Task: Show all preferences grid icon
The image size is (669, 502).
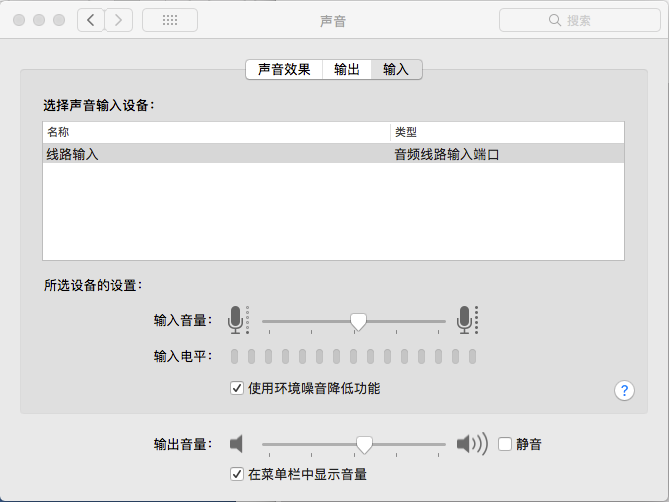Action: click(x=170, y=20)
